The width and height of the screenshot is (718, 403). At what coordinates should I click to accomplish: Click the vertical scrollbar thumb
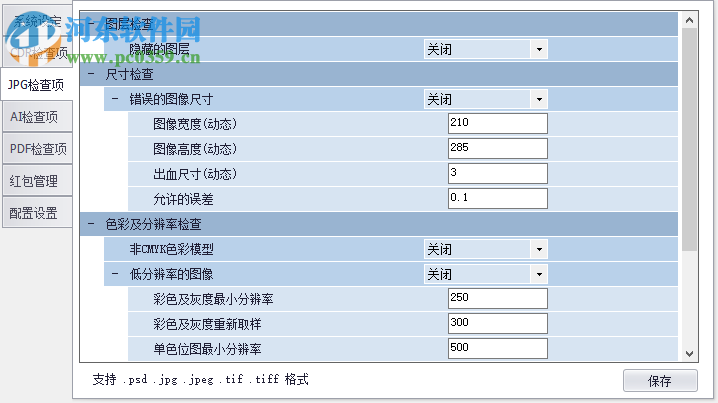689,140
